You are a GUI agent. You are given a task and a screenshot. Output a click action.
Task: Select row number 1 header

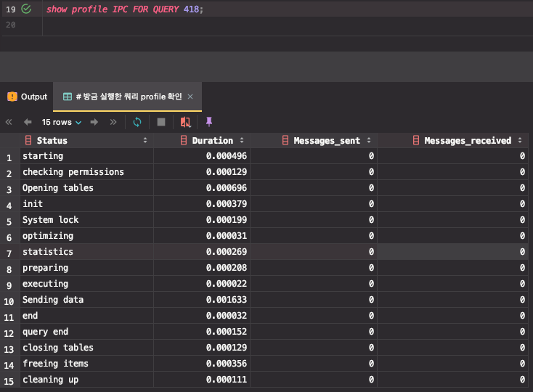[9, 158]
